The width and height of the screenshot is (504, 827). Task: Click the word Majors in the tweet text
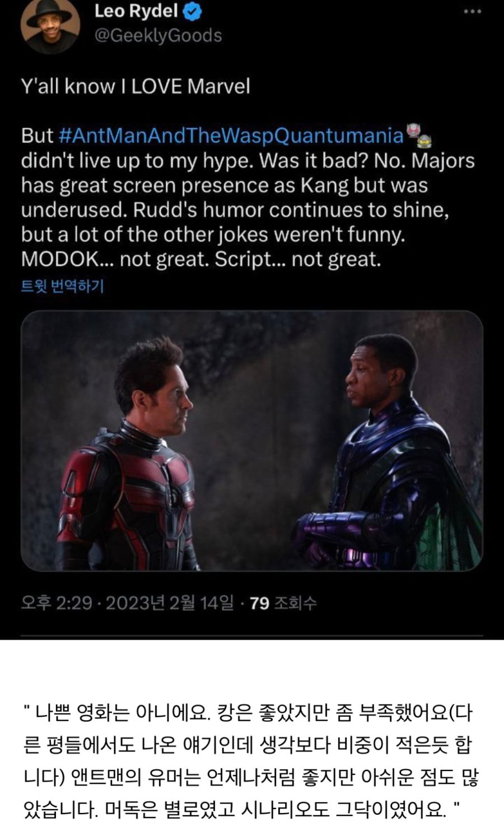(443, 161)
